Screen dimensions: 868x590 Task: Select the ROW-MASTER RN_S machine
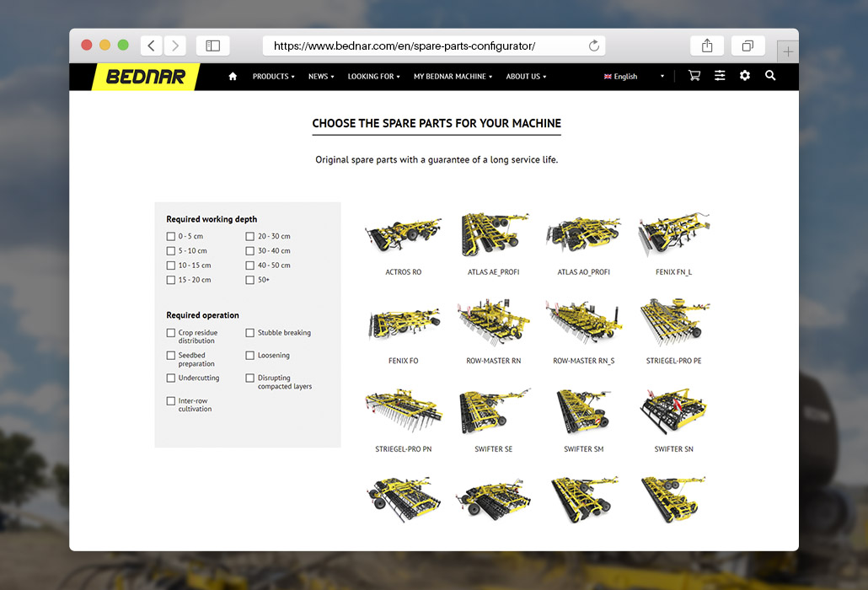(x=583, y=332)
